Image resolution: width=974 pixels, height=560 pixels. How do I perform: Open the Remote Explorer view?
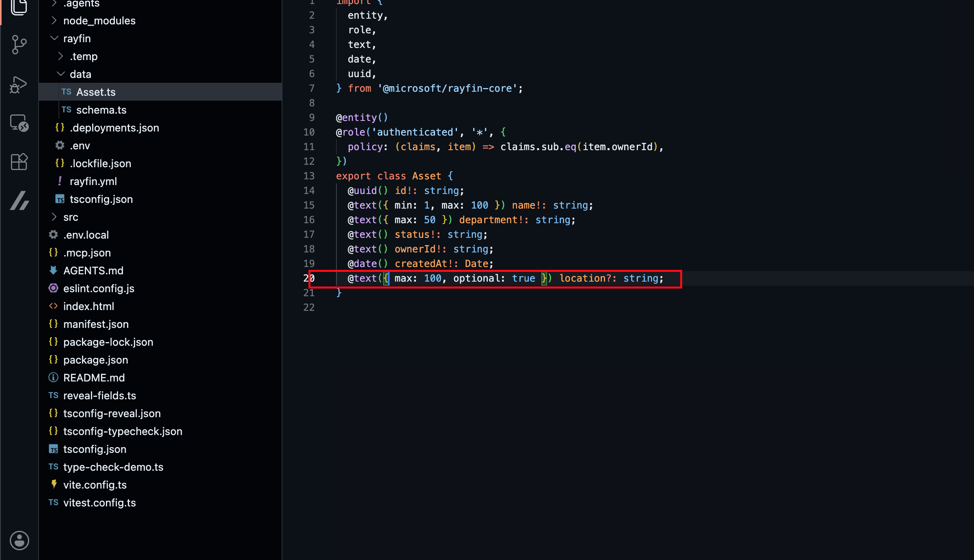19,123
